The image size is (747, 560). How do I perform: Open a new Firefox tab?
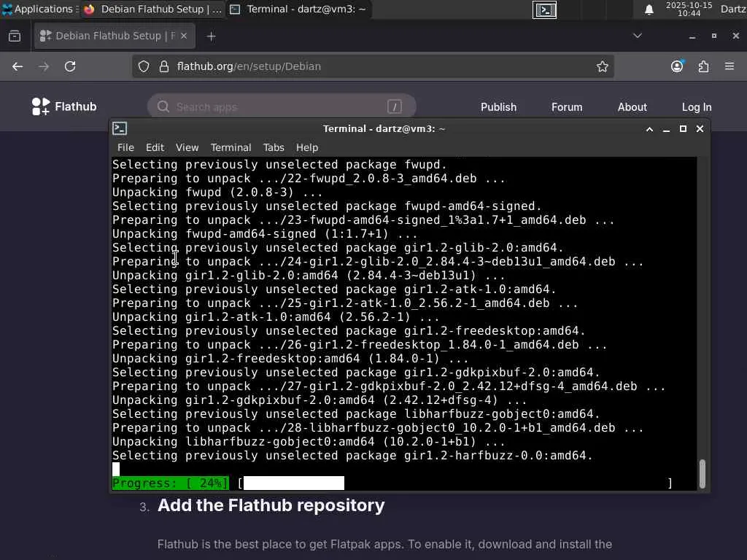click(x=211, y=36)
